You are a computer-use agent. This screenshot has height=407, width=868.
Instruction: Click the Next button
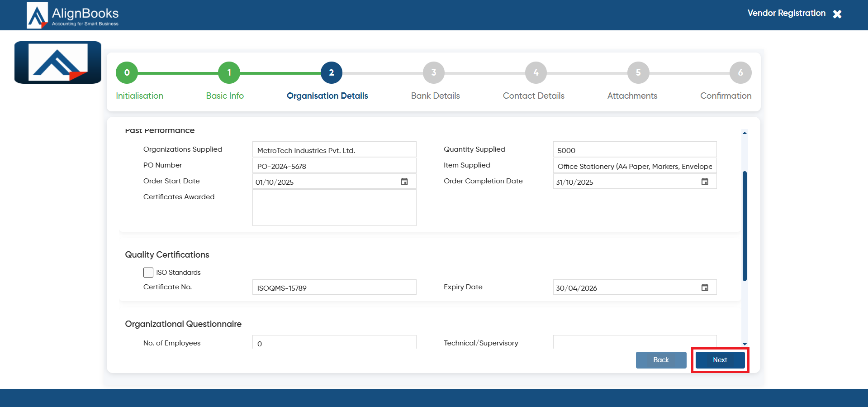click(x=720, y=360)
